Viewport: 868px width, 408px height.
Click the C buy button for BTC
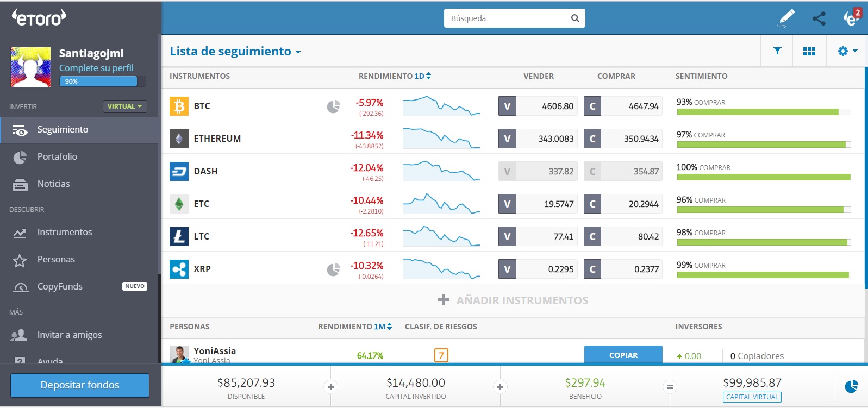(x=592, y=106)
